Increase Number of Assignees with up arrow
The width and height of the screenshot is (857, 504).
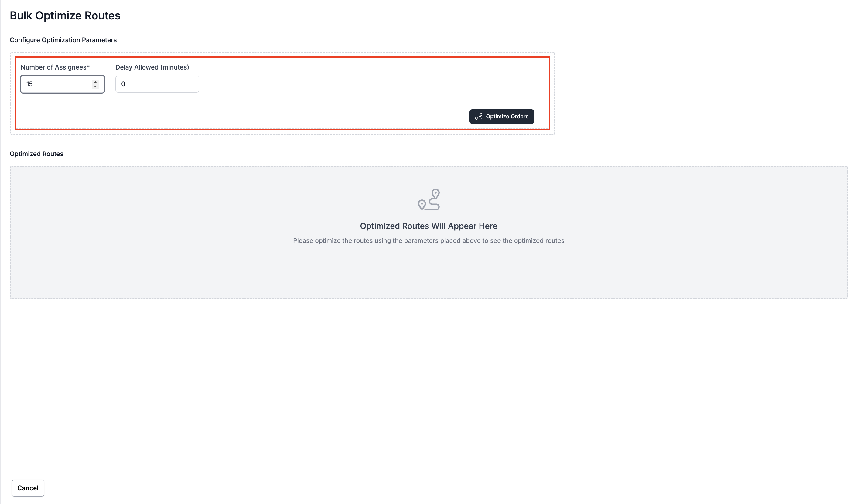(x=95, y=82)
